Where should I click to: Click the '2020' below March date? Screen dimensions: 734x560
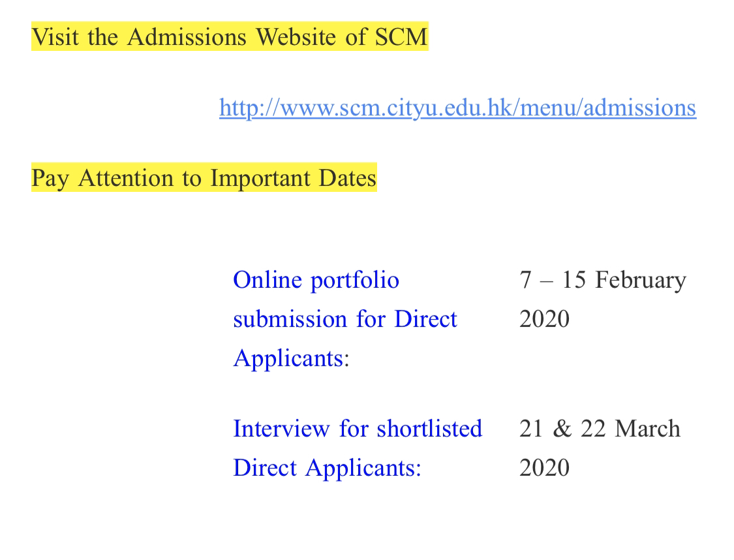click(x=544, y=468)
